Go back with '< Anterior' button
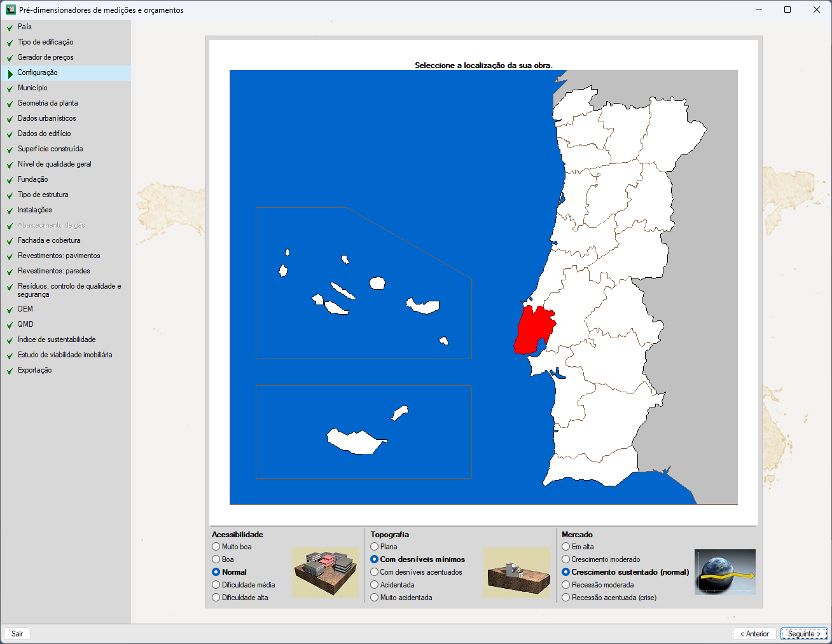Screen dimensions: 832x644 pos(754,634)
